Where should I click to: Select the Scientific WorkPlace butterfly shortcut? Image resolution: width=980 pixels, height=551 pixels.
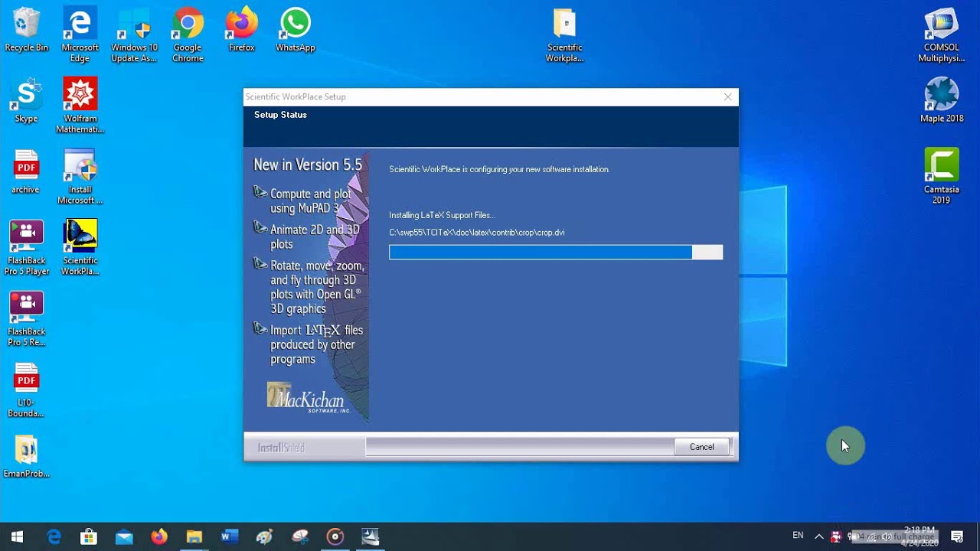click(x=80, y=248)
